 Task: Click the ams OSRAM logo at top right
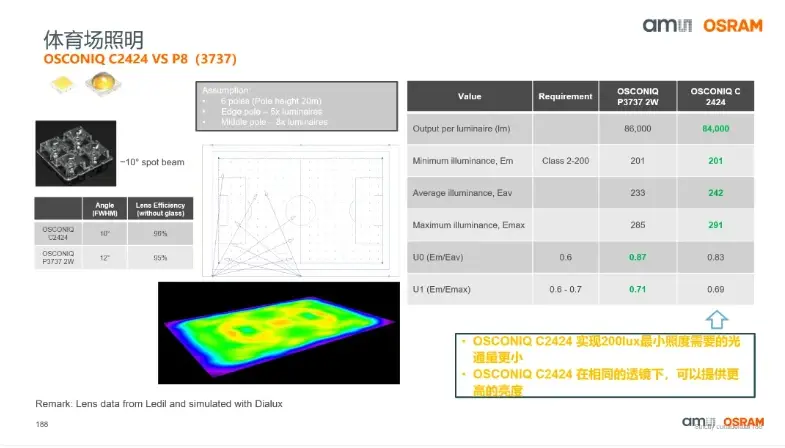(702, 25)
